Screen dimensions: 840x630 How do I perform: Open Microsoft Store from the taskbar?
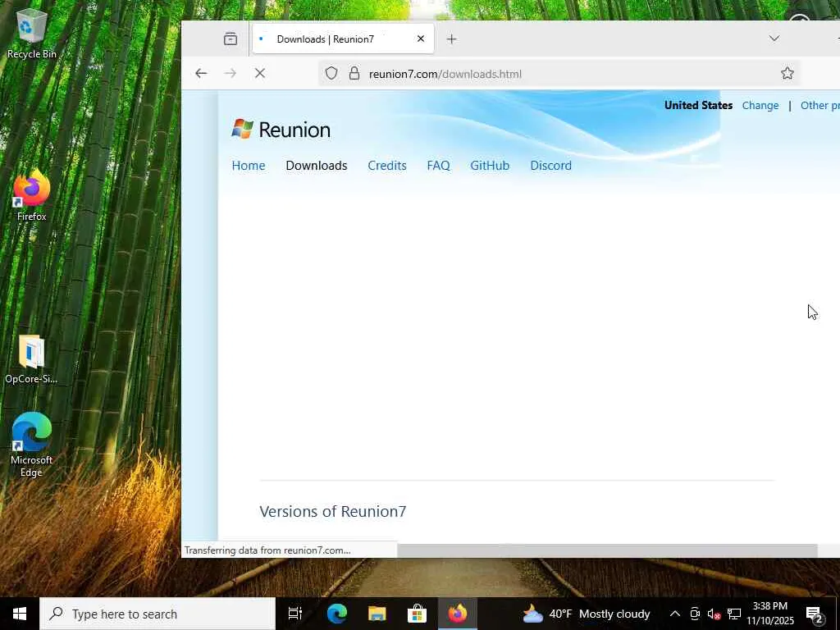click(x=417, y=614)
